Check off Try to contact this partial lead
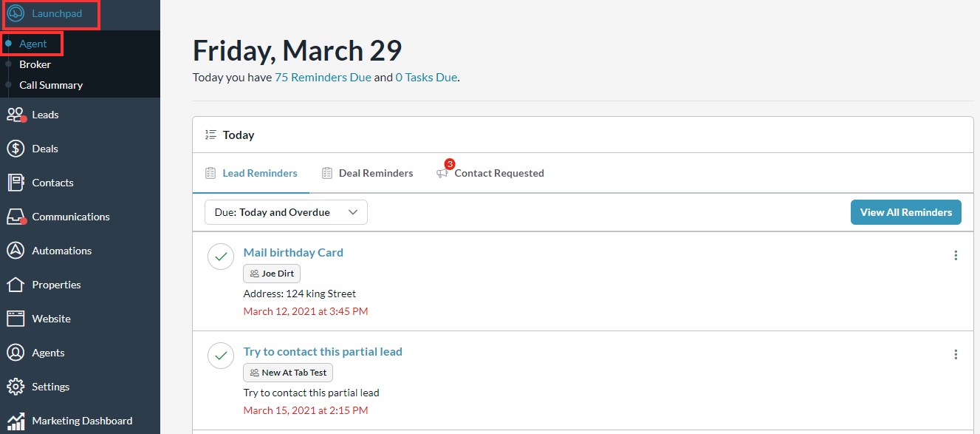The width and height of the screenshot is (980, 434). (221, 356)
